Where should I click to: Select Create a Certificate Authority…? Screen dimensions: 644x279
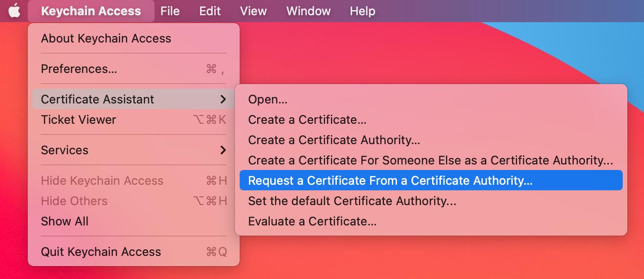431,140
